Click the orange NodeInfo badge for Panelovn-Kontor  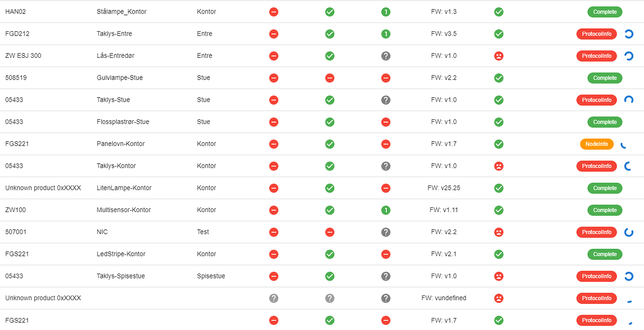point(597,144)
